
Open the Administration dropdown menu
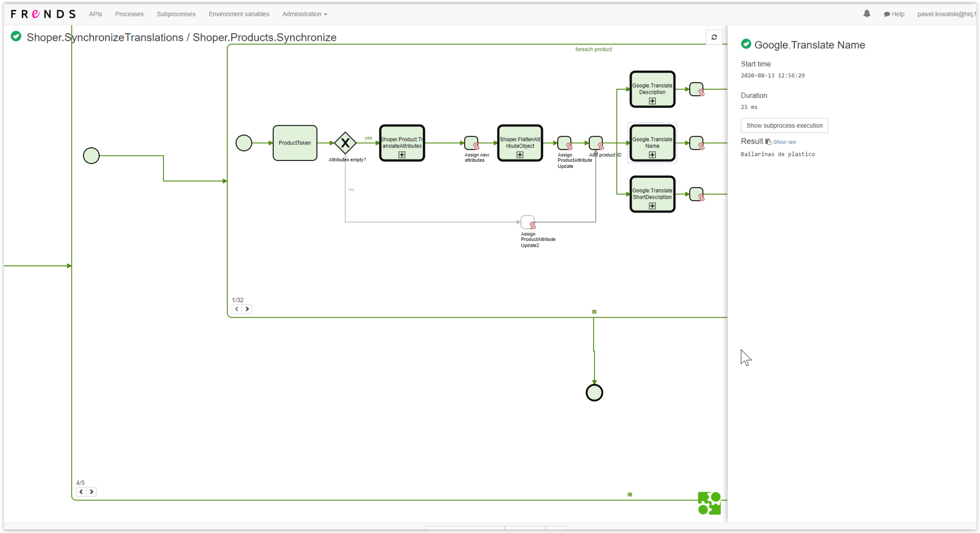coord(304,14)
